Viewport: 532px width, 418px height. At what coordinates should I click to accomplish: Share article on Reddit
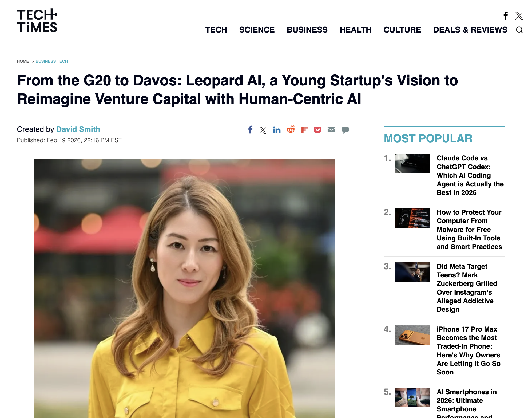pos(291,130)
